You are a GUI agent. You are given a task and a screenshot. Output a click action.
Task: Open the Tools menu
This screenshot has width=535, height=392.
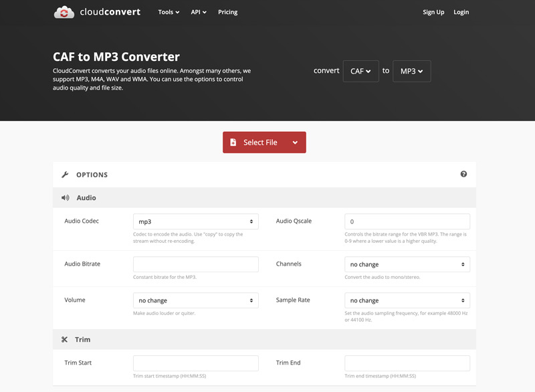[x=169, y=12]
